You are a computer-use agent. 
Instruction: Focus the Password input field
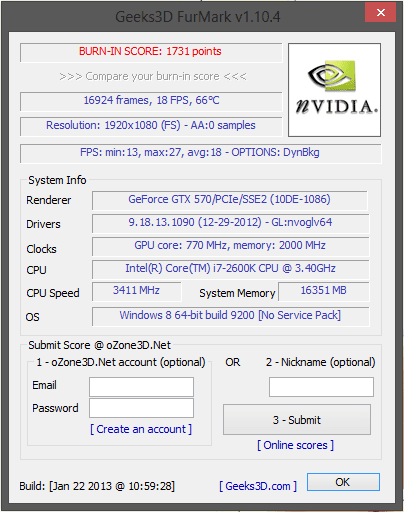141,408
